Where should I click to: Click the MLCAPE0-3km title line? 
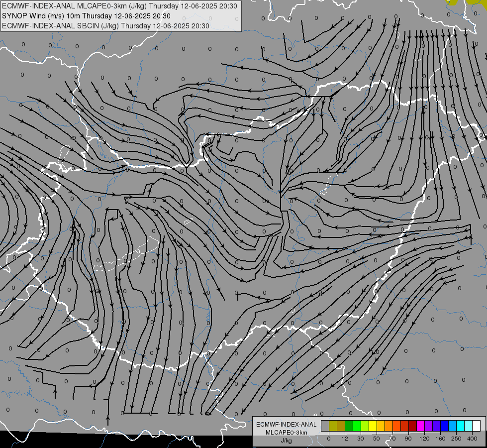119,6
